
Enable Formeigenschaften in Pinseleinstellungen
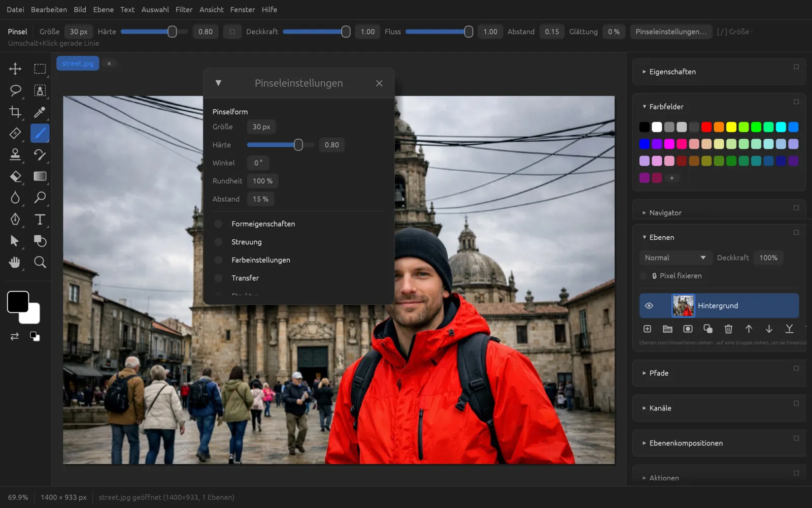coord(218,224)
